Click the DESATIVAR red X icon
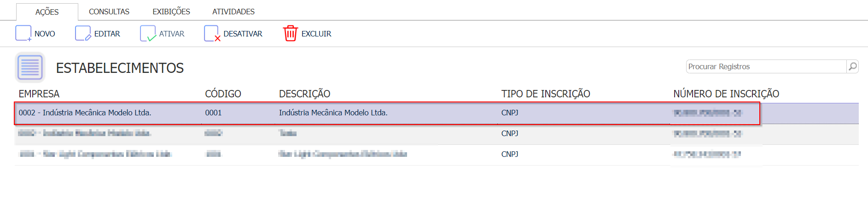The width and height of the screenshot is (868, 203). (212, 34)
